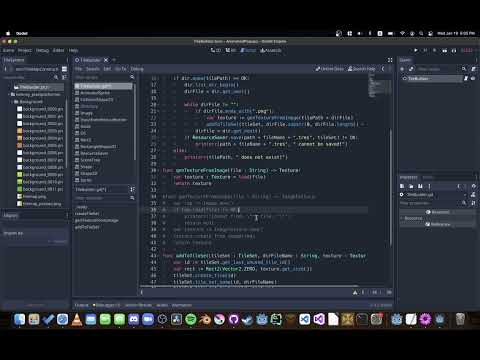Viewport: 480px width, 360px height.
Task: Open the TileBuilder.gd object dropdown in the Inspector
Action: [433, 194]
